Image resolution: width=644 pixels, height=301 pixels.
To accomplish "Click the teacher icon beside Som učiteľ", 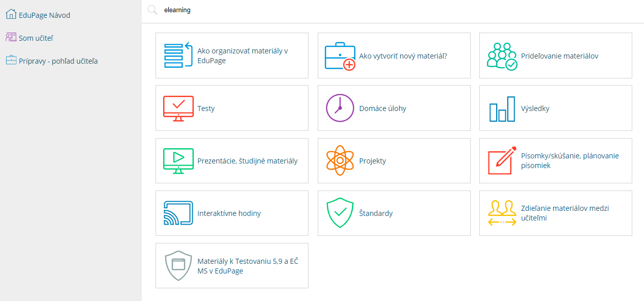I will 11,38.
